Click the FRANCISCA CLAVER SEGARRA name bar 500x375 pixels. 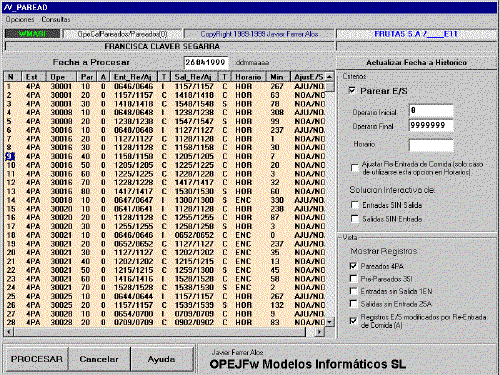click(x=170, y=46)
